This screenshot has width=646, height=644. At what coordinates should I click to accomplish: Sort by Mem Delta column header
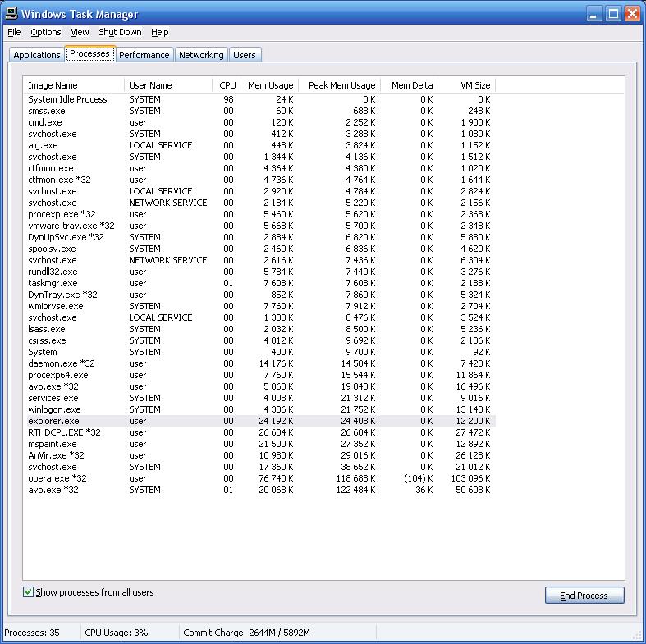[409, 85]
